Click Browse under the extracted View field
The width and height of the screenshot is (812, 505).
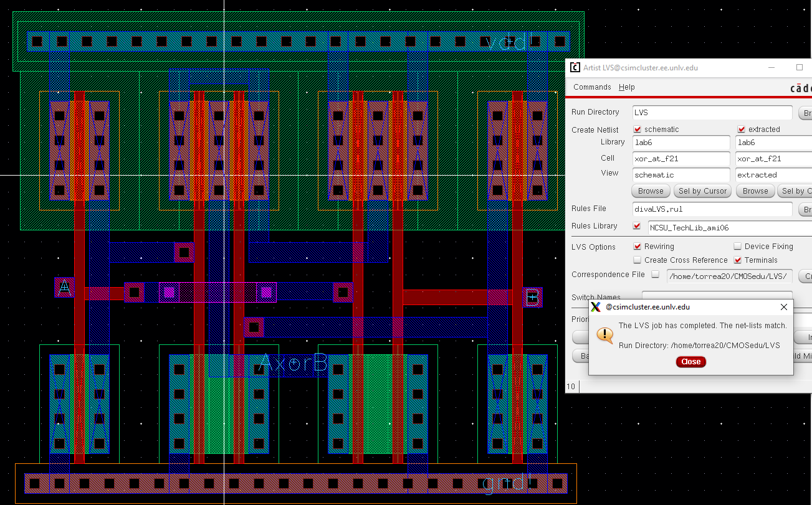755,191
